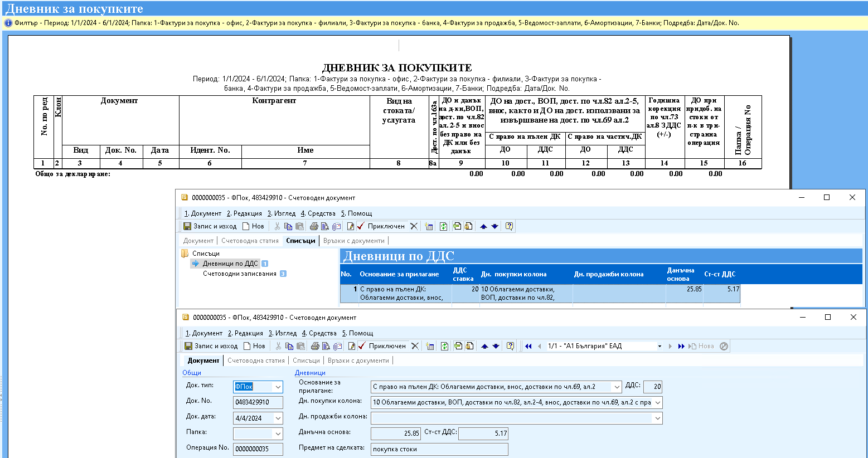This screenshot has width=868, height=458.
Task: Toggle Приключен checkmark in the upper window
Action: click(381, 226)
